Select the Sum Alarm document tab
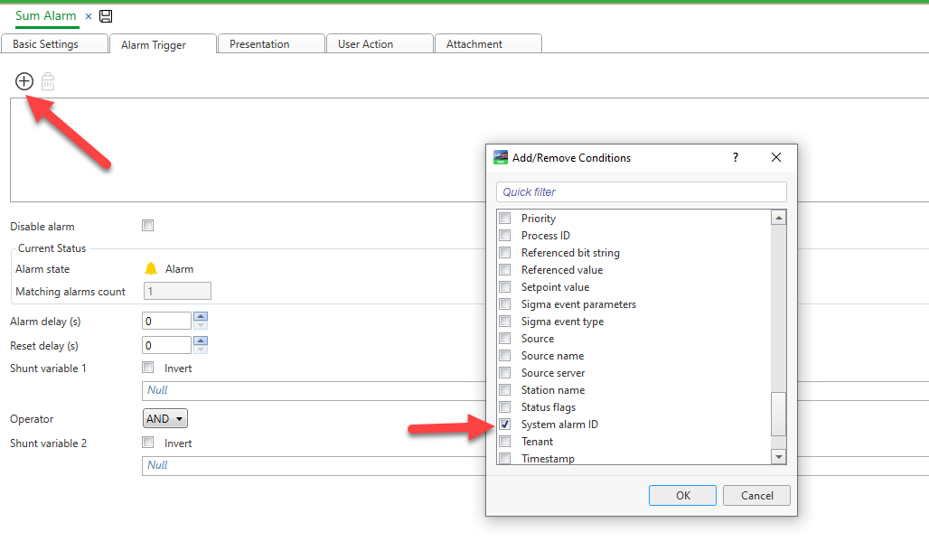The width and height of the screenshot is (929, 560). pos(45,16)
